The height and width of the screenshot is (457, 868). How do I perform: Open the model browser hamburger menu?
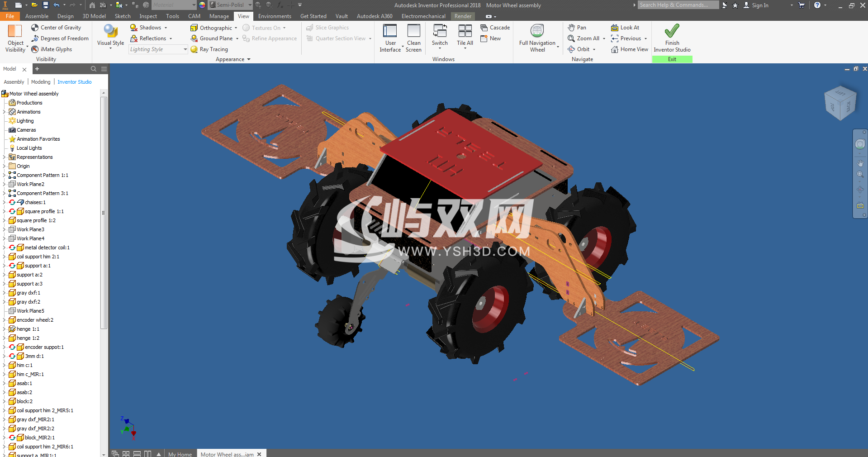pyautogui.click(x=104, y=69)
